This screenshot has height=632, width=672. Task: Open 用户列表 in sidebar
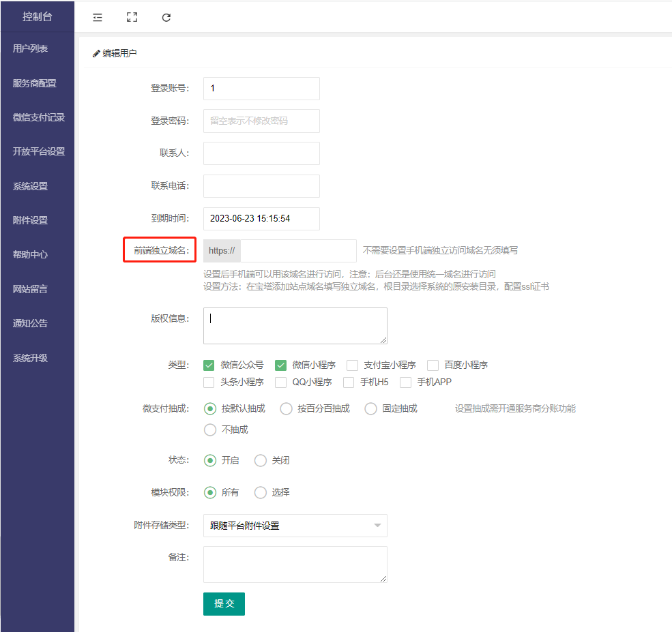click(30, 49)
